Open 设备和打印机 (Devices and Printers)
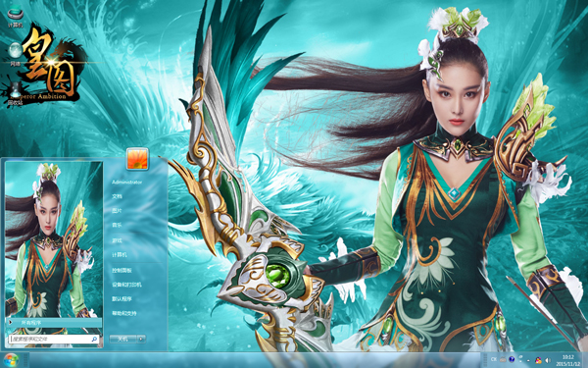This screenshot has height=368, width=588. tap(126, 285)
